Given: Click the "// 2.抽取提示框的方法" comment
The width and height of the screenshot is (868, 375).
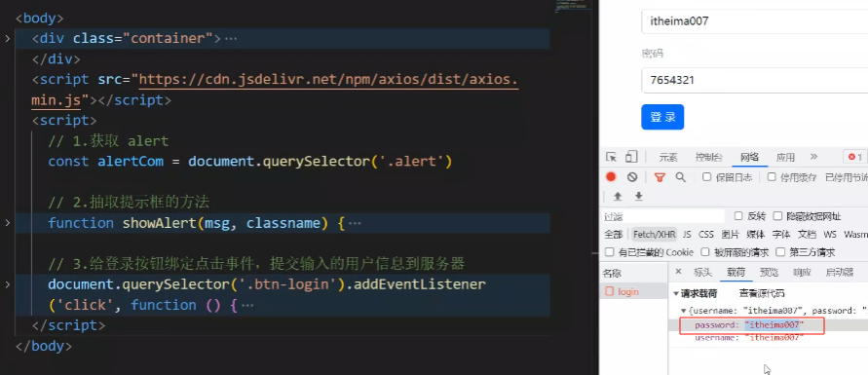Looking at the screenshot, I should point(129,203).
